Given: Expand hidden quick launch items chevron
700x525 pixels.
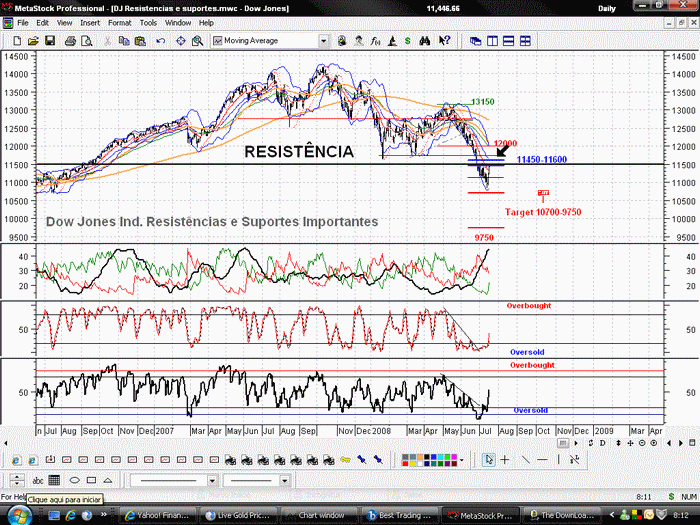Looking at the screenshot, I should [x=104, y=515].
